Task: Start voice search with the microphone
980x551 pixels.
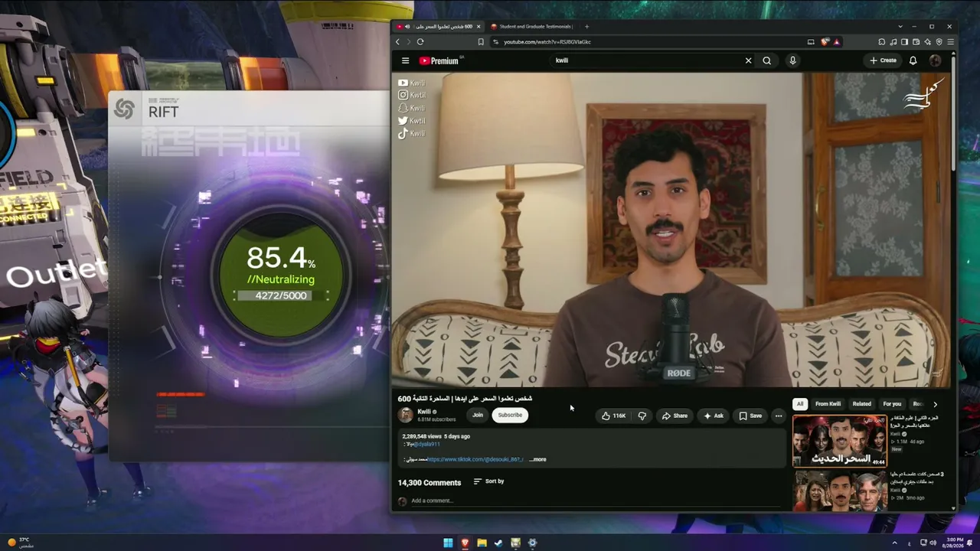Action: tap(792, 60)
